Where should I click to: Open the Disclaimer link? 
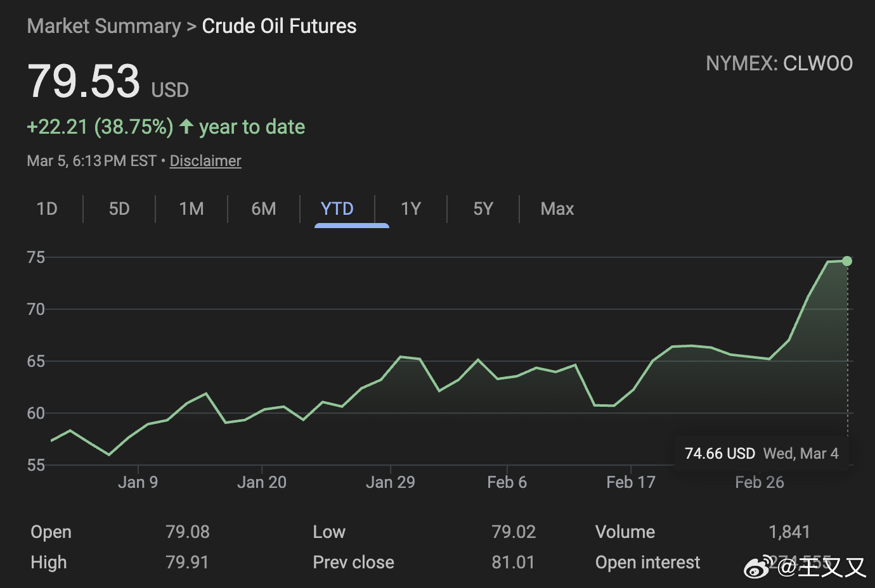point(205,161)
